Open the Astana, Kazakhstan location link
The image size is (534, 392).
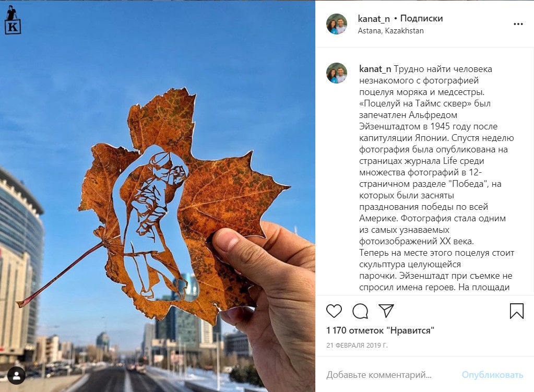pyautogui.click(x=390, y=31)
